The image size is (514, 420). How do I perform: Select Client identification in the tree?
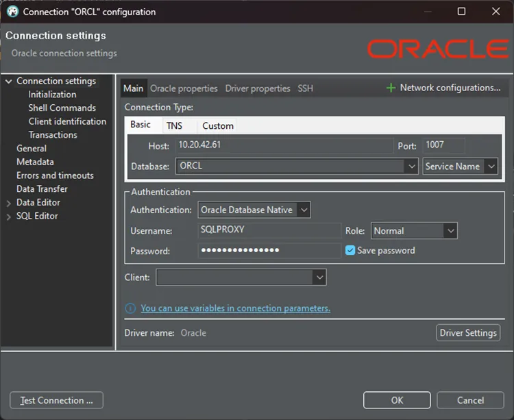pyautogui.click(x=67, y=121)
